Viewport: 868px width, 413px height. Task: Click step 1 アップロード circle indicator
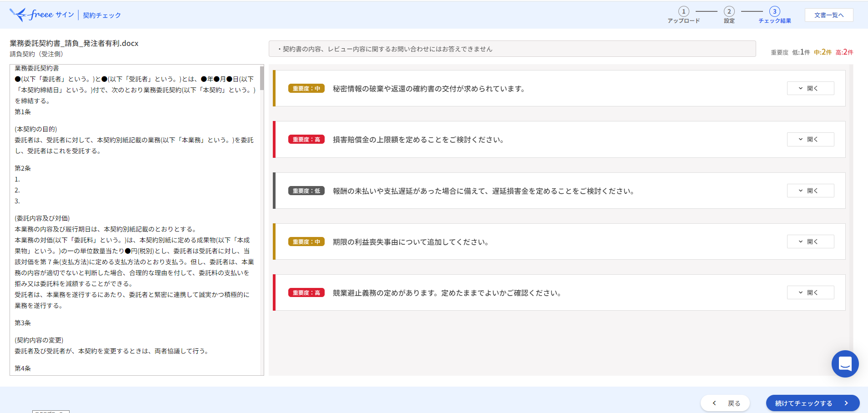click(683, 12)
